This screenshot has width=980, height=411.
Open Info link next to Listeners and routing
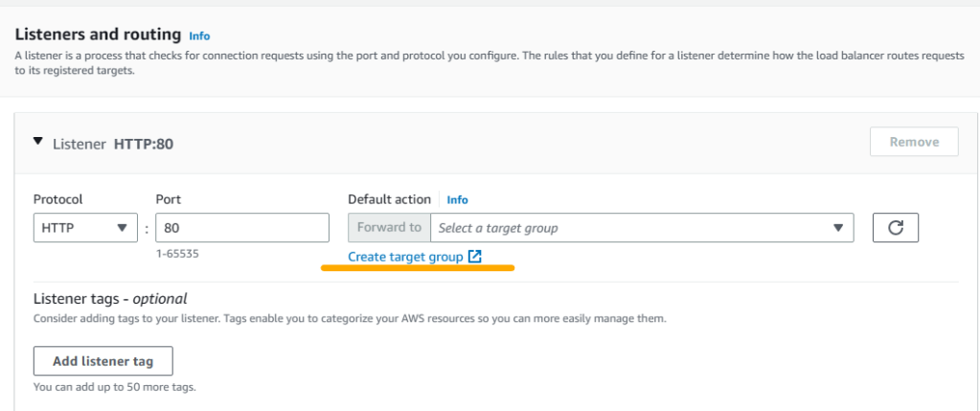click(199, 36)
